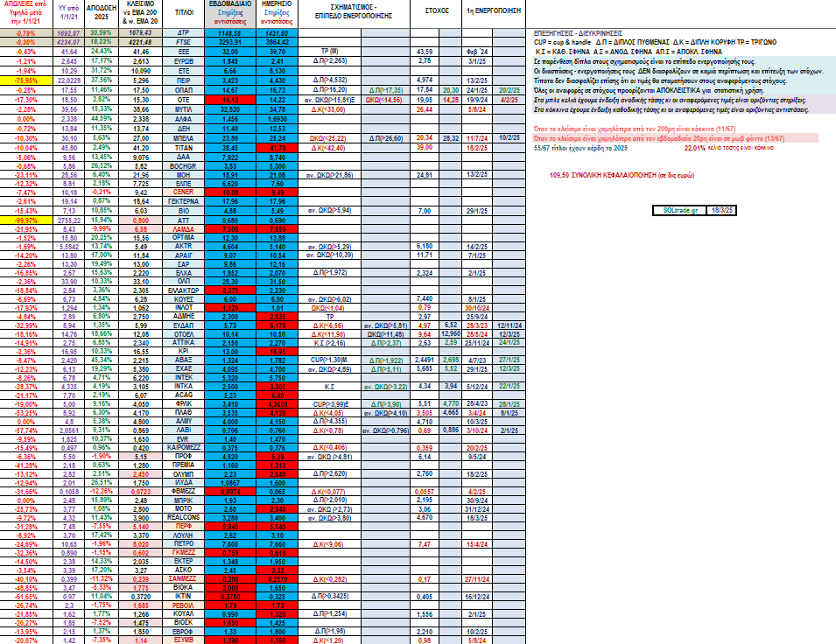Click the 'Δ.Κ(<33,00)' pattern for ΜΥΤΙΛ
836x644 pixels.
[329, 110]
